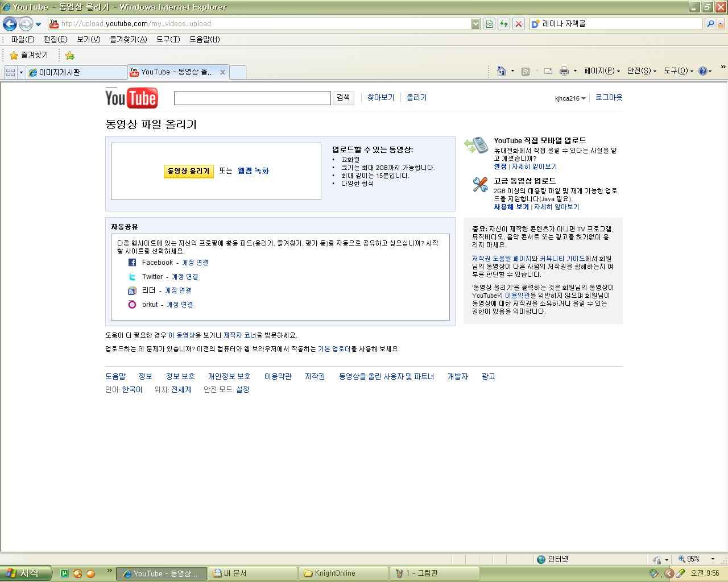This screenshot has width=728, height=582.
Task: Click the Read Mail envelope icon
Action: point(548,71)
